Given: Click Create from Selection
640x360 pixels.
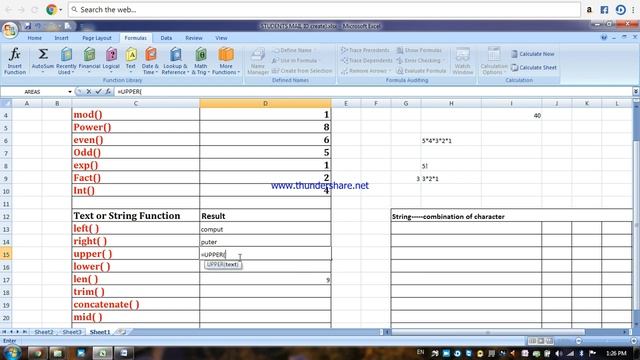Looking at the screenshot, I should pos(302,71).
